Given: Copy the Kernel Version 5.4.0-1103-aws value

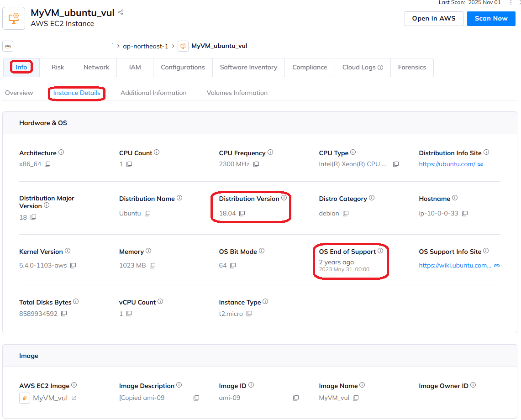Looking at the screenshot, I should pos(73,266).
